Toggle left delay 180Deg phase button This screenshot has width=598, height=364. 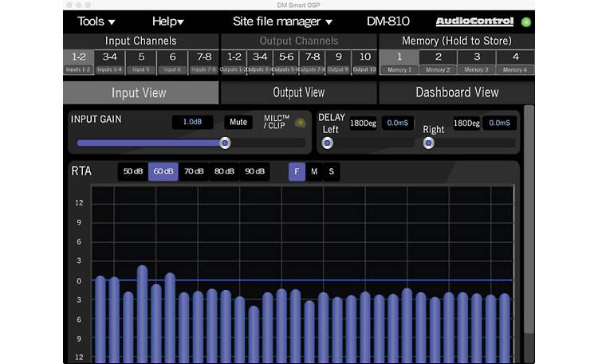pyautogui.click(x=363, y=123)
